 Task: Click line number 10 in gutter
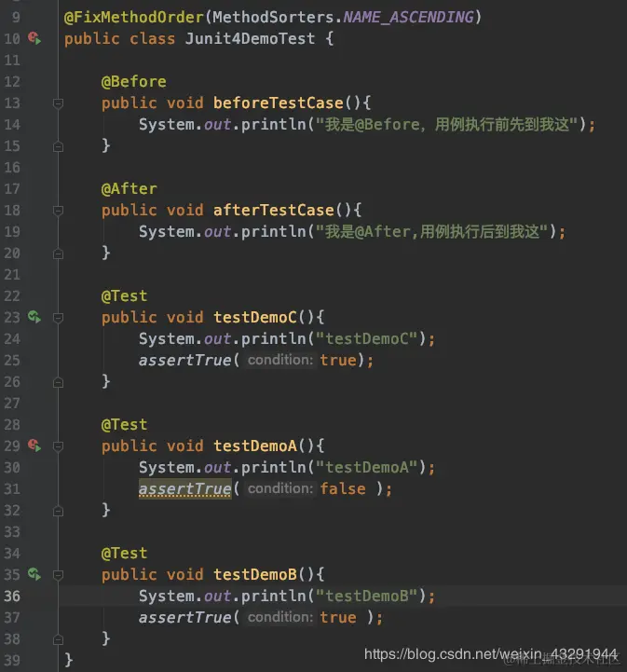pos(12,39)
